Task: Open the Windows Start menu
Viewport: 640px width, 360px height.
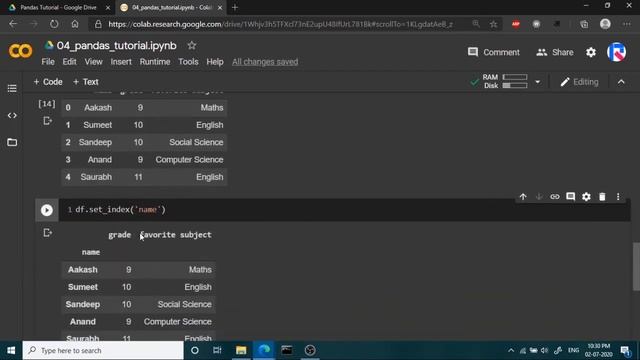Action: [x=11, y=350]
